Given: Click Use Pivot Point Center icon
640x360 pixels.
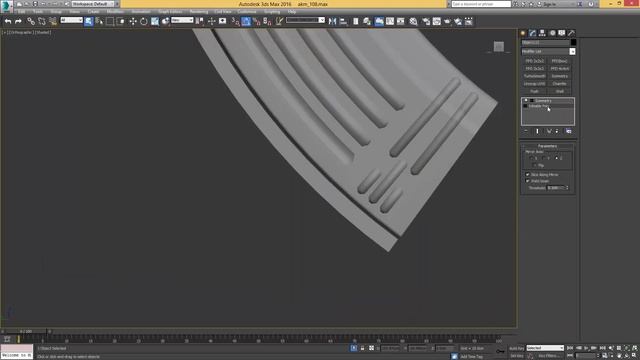Looking at the screenshot, I should coord(200,21).
